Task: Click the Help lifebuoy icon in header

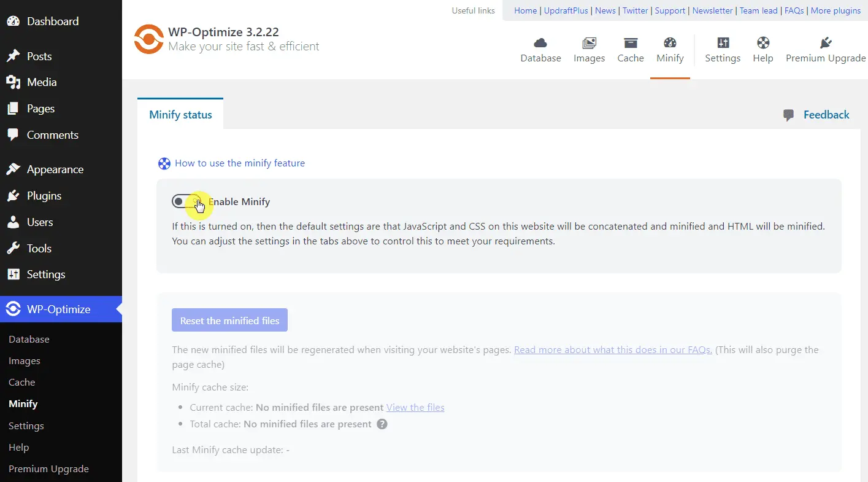Action: coord(763,42)
